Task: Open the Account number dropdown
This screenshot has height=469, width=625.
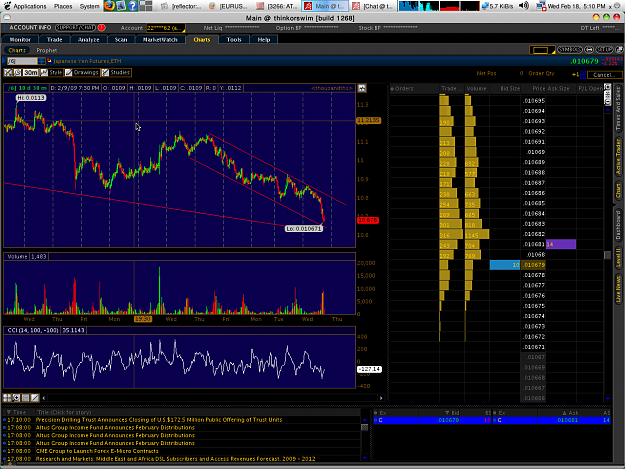Action: (x=165, y=28)
